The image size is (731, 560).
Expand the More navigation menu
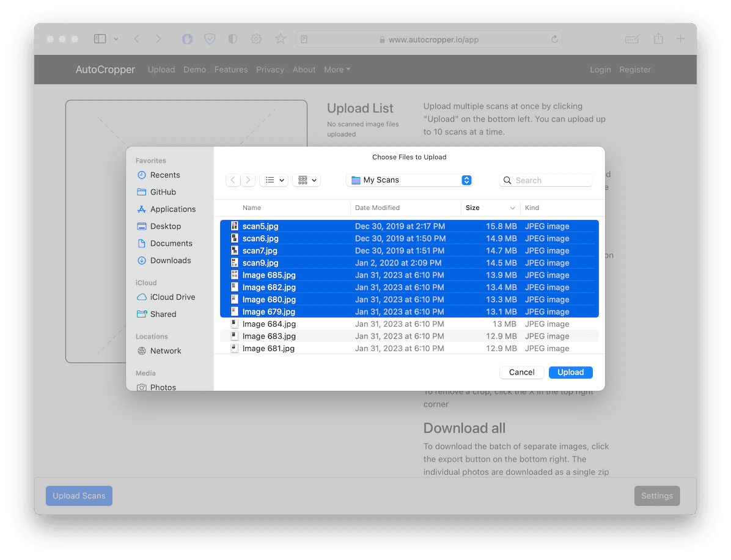(337, 70)
